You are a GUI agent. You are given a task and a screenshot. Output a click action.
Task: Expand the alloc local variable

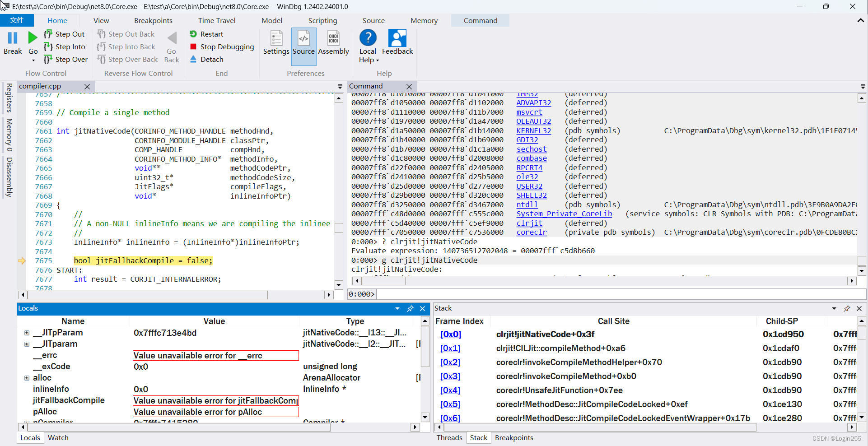pyautogui.click(x=27, y=378)
